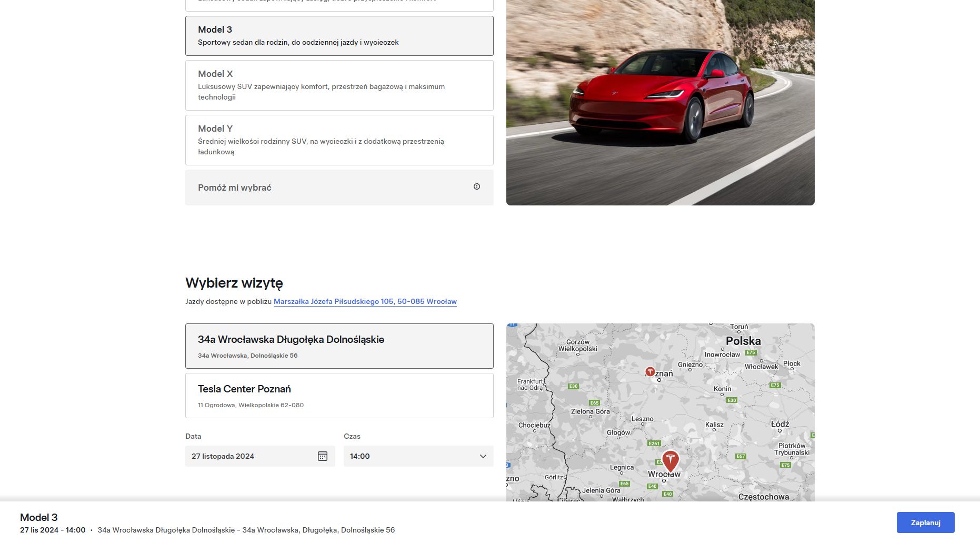Click the Tesla map pin near Wrocław

point(670,461)
